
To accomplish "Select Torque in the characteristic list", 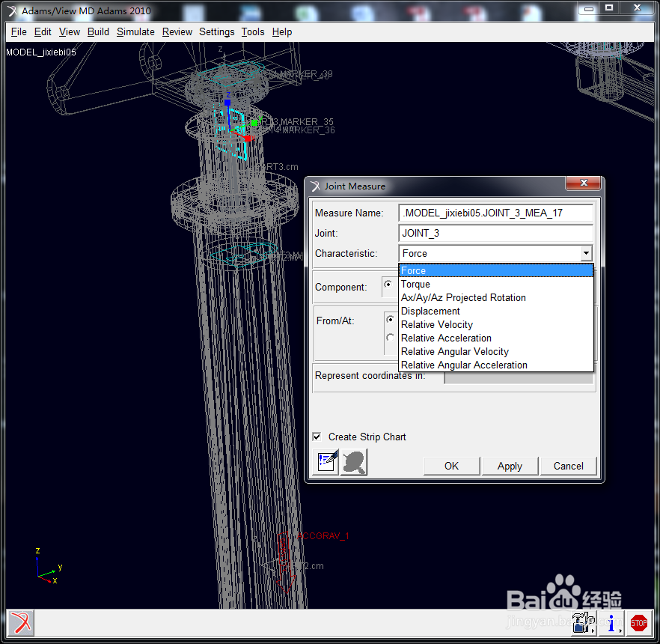I will [x=496, y=285].
